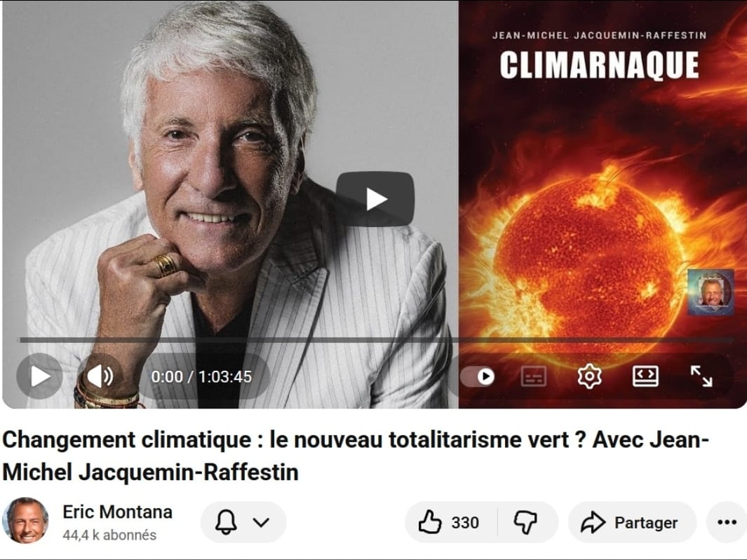Enter fullscreen with the arrows icon
Screen dimensions: 747x560
coord(701,376)
